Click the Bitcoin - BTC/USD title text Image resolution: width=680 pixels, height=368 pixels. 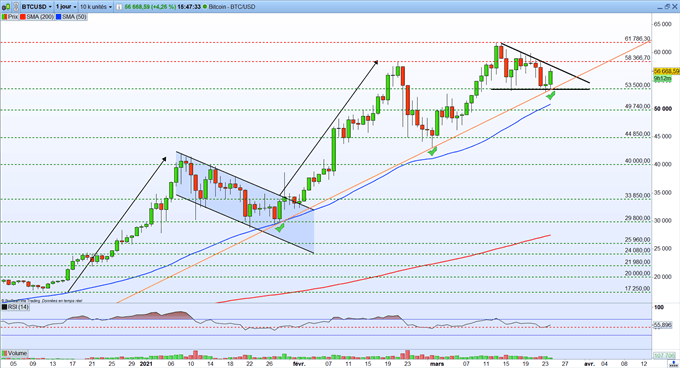232,7
